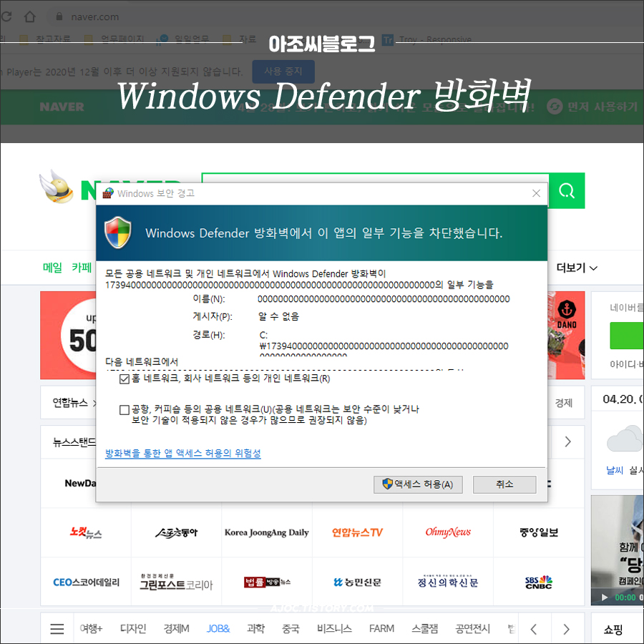
Task: Open the 방화벽을 통한 앱 액세스 허용의 위험성 link
Action: 183,453
